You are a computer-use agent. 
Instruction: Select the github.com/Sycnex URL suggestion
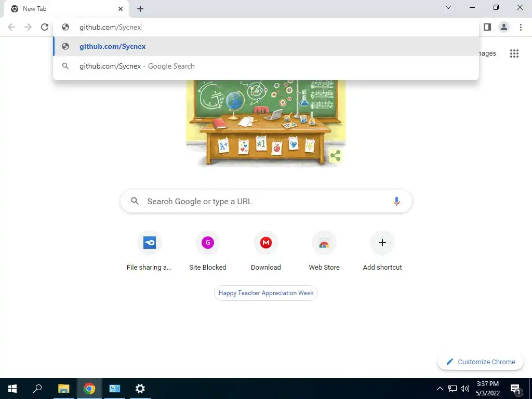pos(267,46)
